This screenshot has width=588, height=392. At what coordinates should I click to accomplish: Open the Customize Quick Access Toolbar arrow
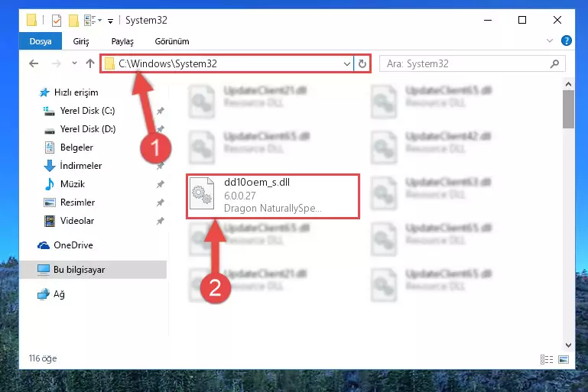[110, 21]
